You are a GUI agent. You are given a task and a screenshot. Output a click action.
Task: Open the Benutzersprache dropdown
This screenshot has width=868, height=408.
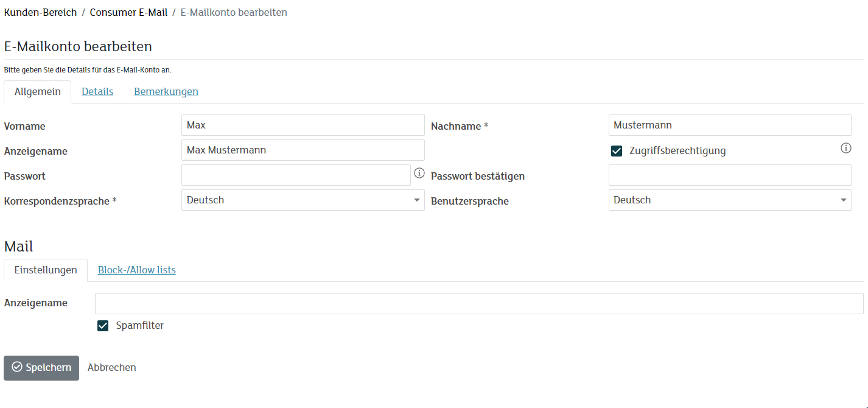[730, 200]
